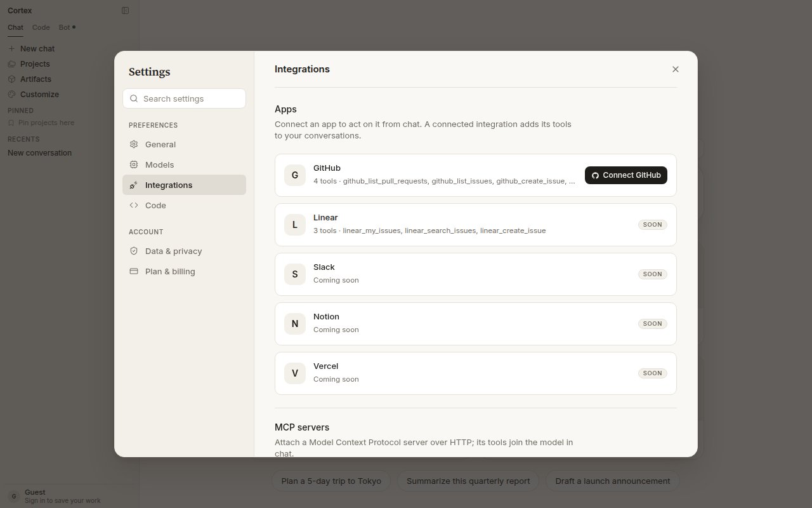
Task: Click the SOON badge for Slack
Action: [652, 274]
